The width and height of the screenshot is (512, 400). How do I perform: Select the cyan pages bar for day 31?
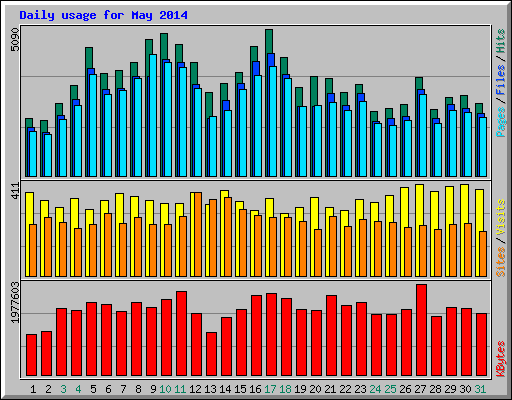coord(483,147)
